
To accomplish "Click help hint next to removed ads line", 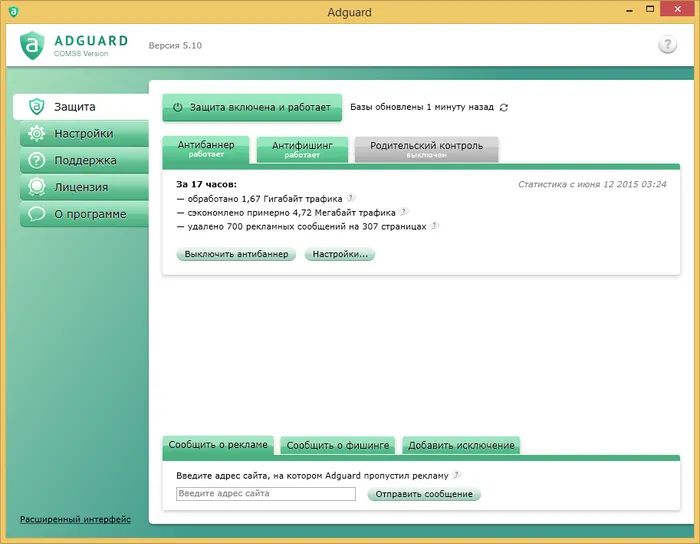I will (434, 225).
